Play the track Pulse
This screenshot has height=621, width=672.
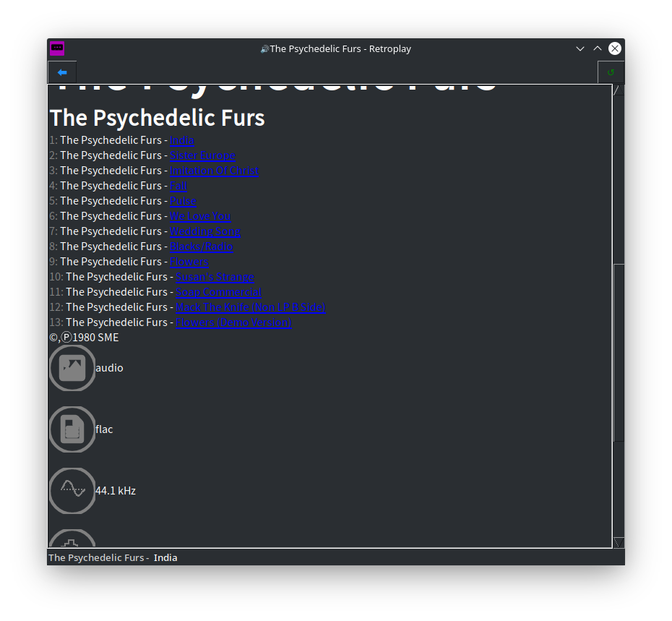[183, 201]
